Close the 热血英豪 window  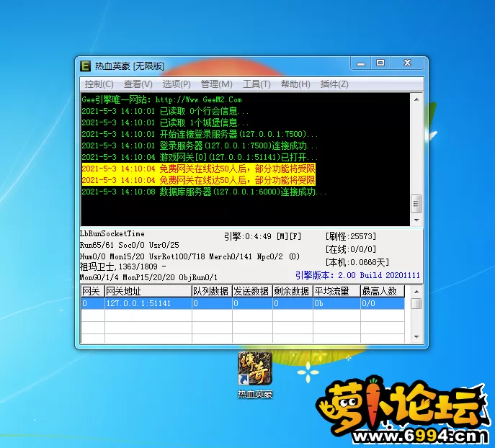[407, 63]
